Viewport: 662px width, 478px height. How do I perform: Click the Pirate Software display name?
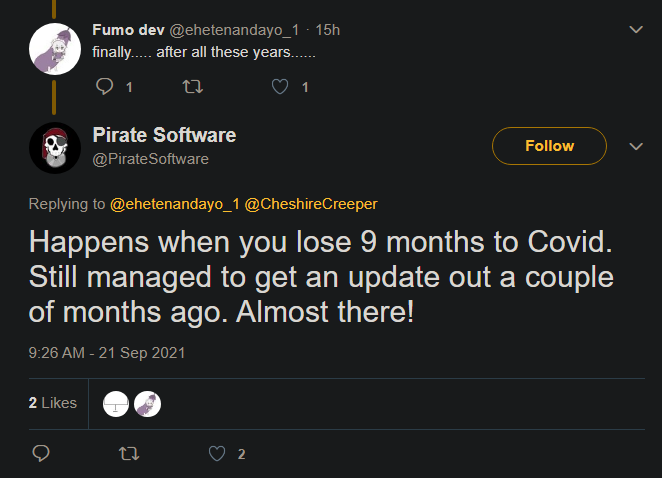(164, 135)
